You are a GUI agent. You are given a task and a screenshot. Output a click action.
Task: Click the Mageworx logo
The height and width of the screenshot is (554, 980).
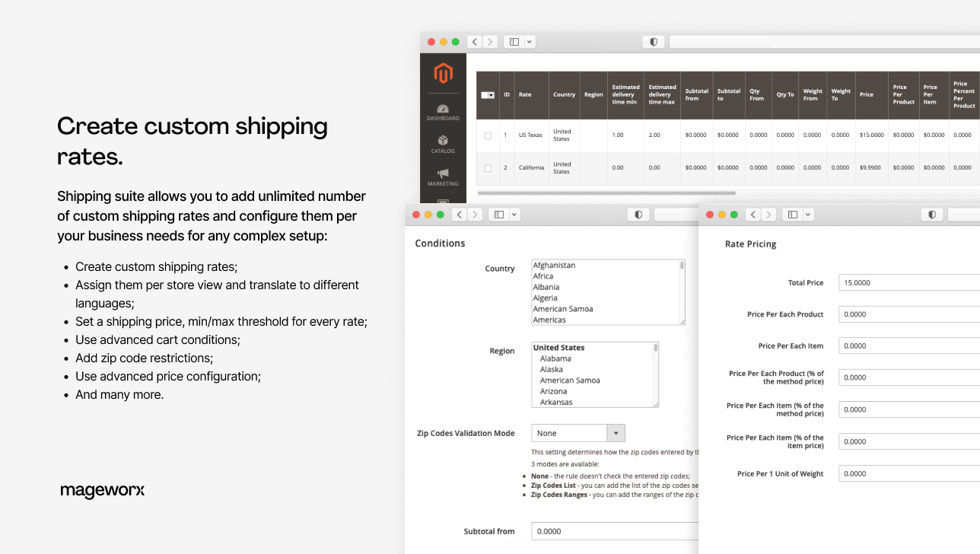tap(103, 490)
